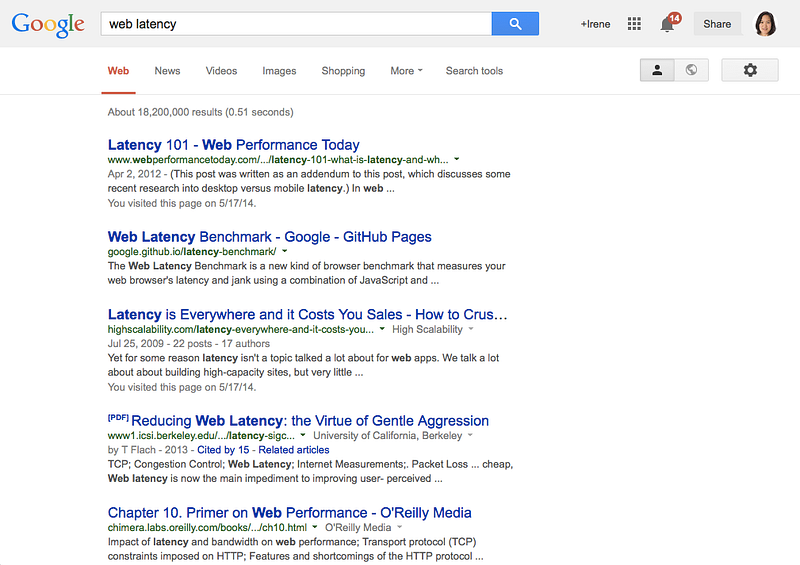Open Web Latency Benchmark GitHub Pages result
The image size is (800, 565).
click(269, 237)
